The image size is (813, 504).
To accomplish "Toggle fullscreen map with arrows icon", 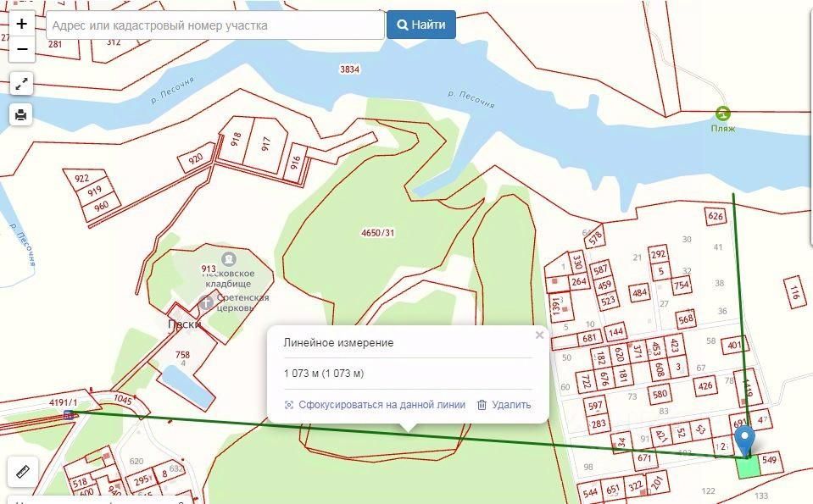I will [21, 84].
